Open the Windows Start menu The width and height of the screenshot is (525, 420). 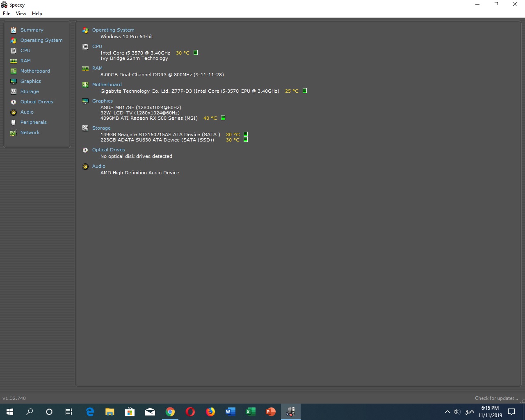coord(10,412)
